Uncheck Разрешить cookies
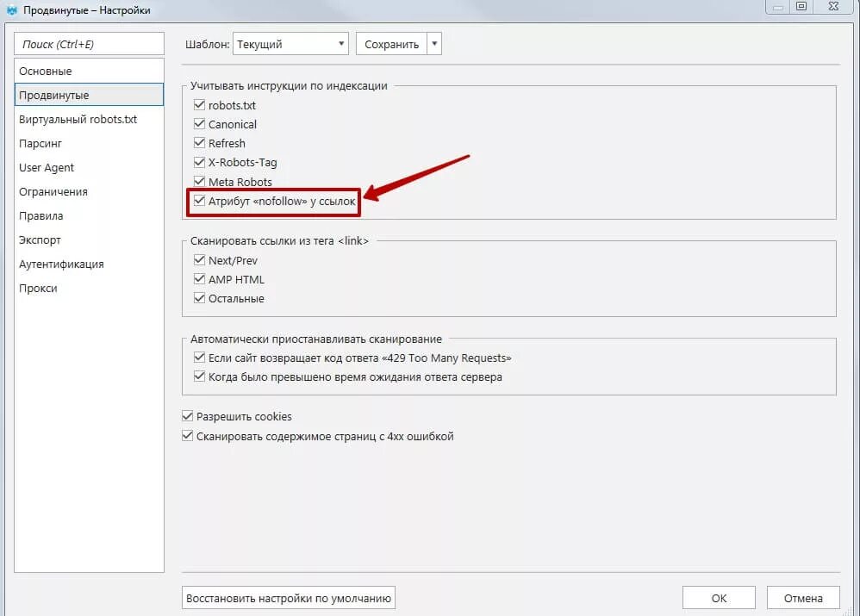Screen dimensions: 860x616 (x=187, y=416)
